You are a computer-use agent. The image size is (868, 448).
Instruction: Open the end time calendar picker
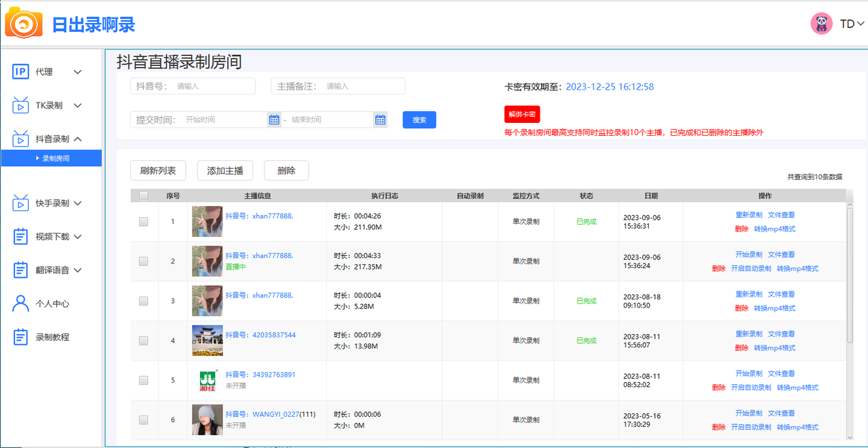pos(380,119)
